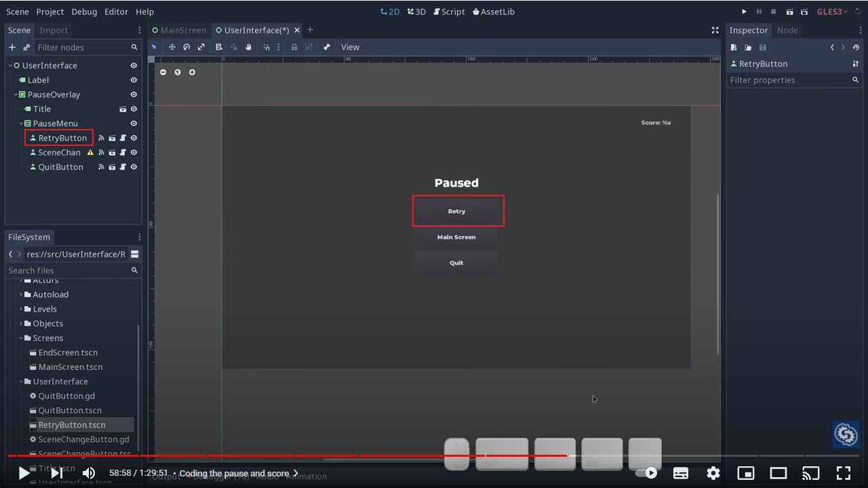This screenshot has height=488, width=868.
Task: Open RetryButton's attached script
Action: (x=123, y=138)
